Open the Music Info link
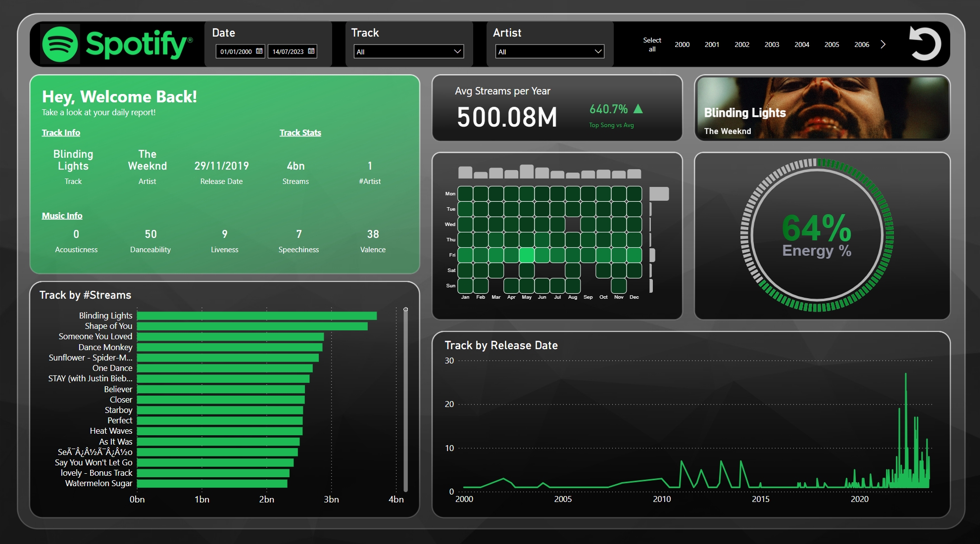 62,216
